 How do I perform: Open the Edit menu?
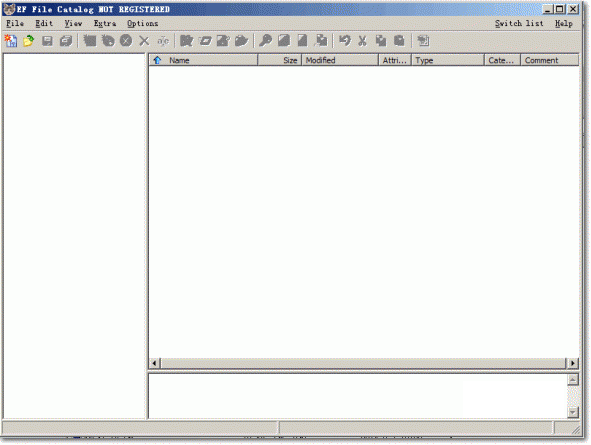pyautogui.click(x=44, y=23)
